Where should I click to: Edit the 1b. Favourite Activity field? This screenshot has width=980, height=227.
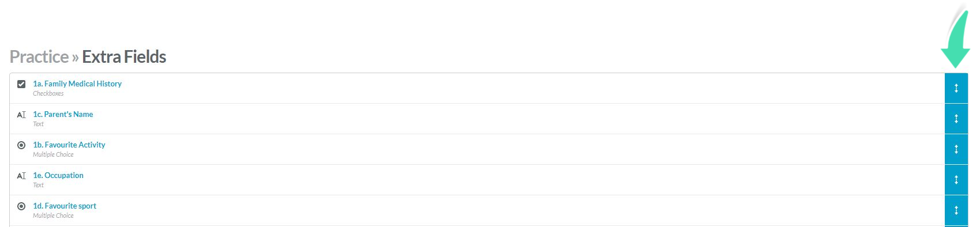(x=69, y=145)
